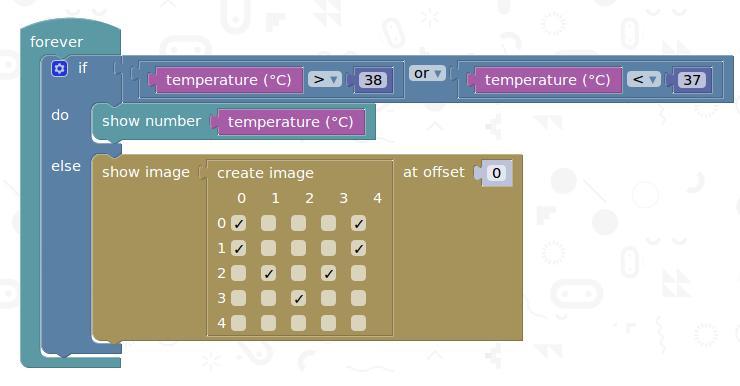Uncheck the row 3 column 2 checkbox

pyautogui.click(x=298, y=298)
